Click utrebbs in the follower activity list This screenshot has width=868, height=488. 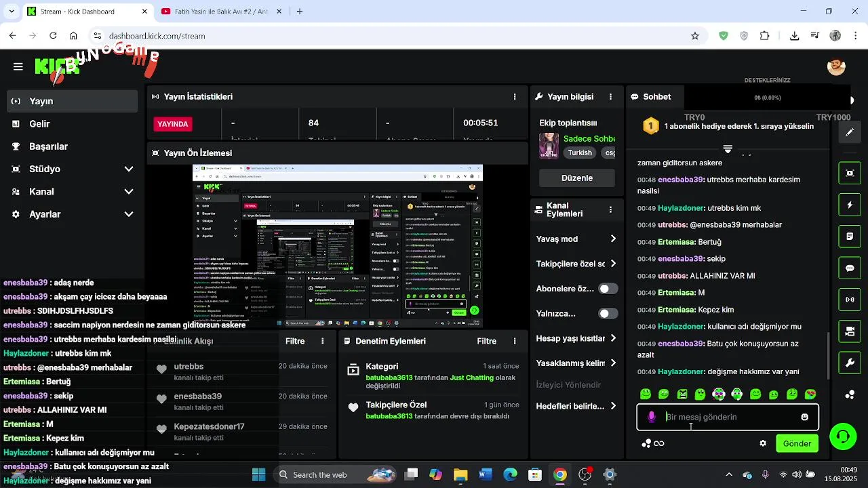pyautogui.click(x=189, y=367)
